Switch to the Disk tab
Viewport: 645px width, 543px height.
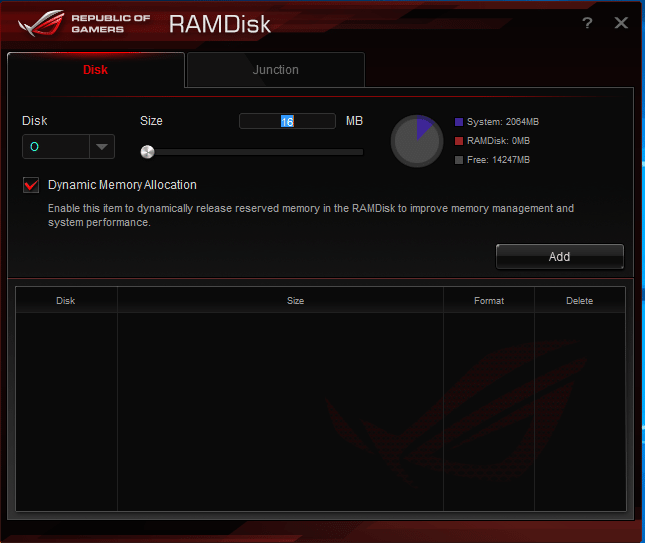95,70
